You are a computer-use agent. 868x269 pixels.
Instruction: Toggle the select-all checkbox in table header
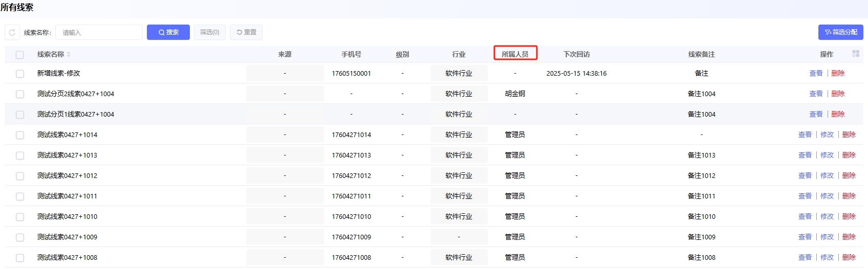pos(20,55)
